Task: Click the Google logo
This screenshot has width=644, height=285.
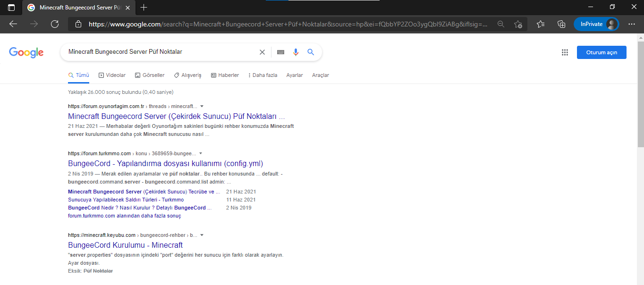Action: [26, 52]
